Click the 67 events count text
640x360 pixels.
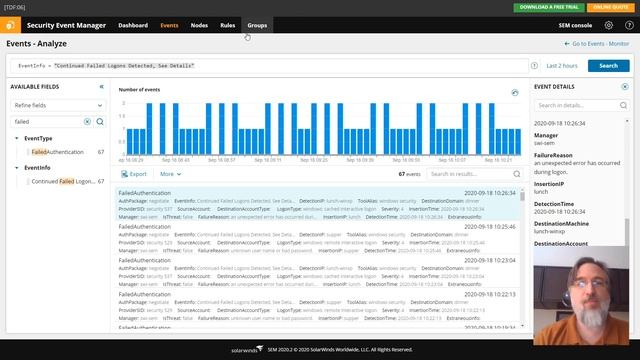(x=409, y=174)
